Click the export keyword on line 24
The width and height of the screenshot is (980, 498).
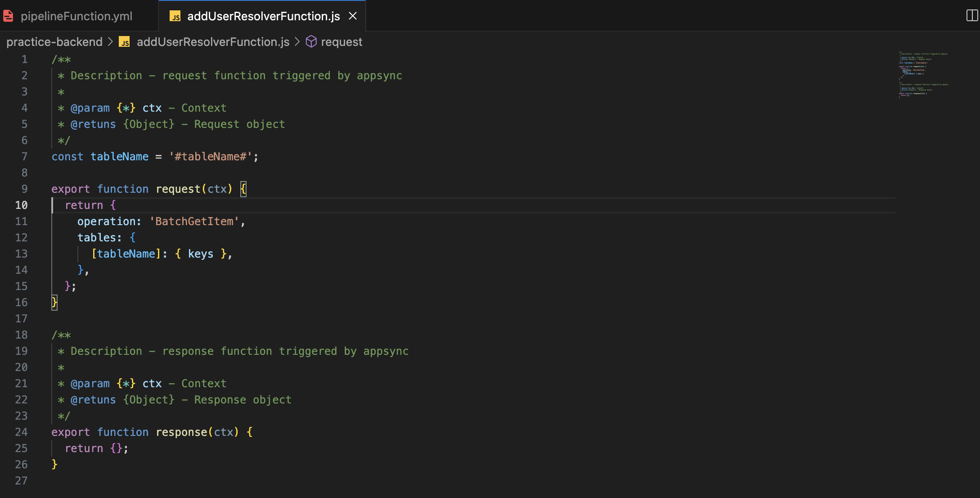pyautogui.click(x=70, y=432)
